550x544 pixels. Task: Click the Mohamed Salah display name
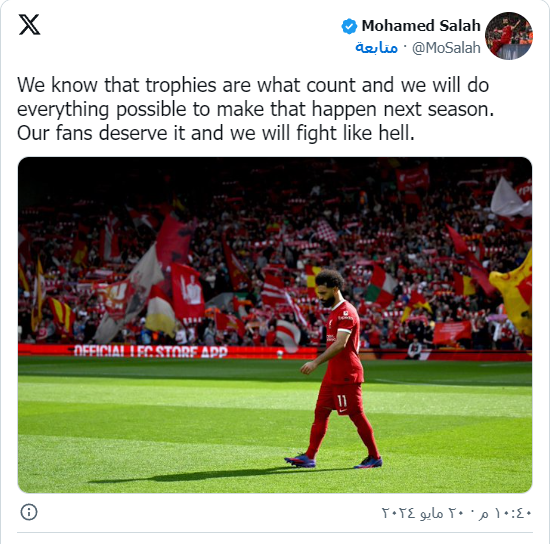[x=421, y=26]
